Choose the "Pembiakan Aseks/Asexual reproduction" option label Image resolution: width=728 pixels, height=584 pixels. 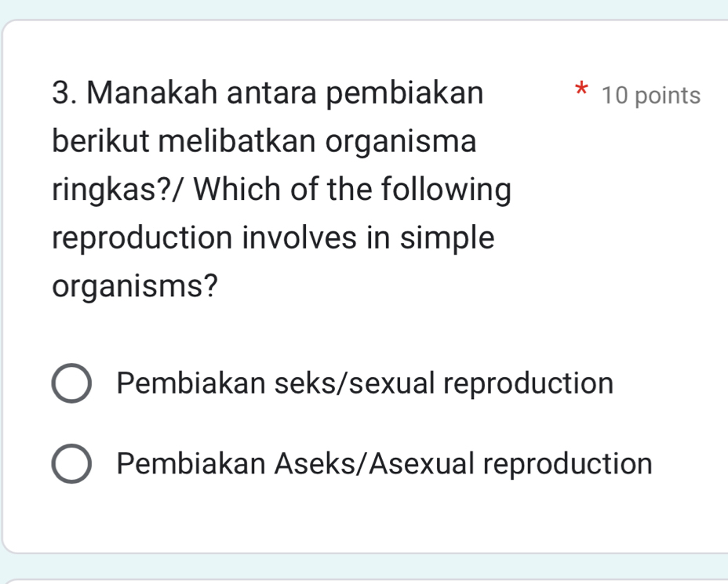coord(384,463)
